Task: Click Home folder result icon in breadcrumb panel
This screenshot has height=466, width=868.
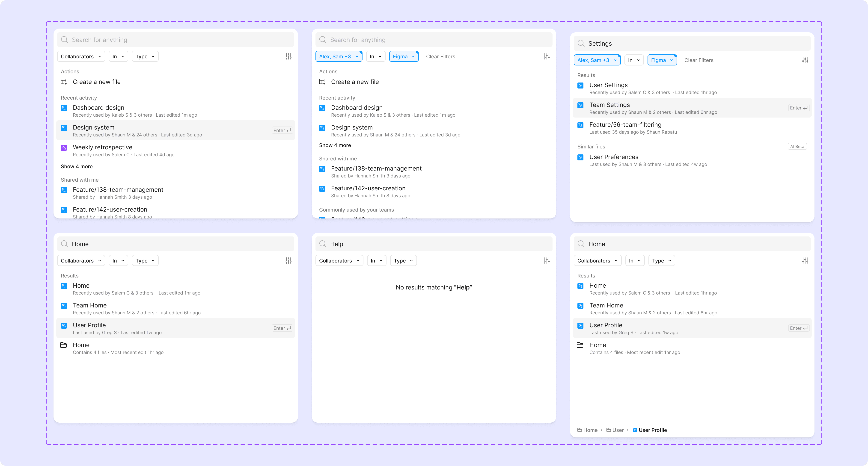Action: (x=580, y=345)
